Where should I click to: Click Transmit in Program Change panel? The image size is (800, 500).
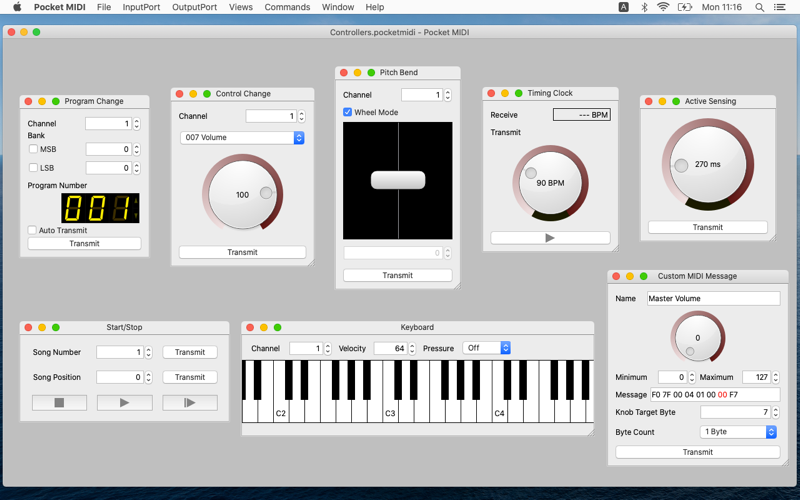pos(84,243)
